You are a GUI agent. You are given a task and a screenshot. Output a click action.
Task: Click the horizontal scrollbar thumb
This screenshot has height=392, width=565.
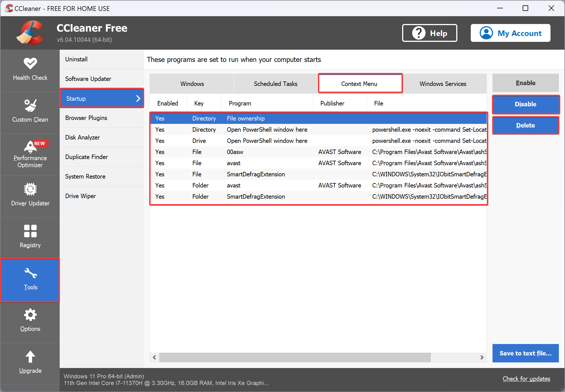point(295,357)
